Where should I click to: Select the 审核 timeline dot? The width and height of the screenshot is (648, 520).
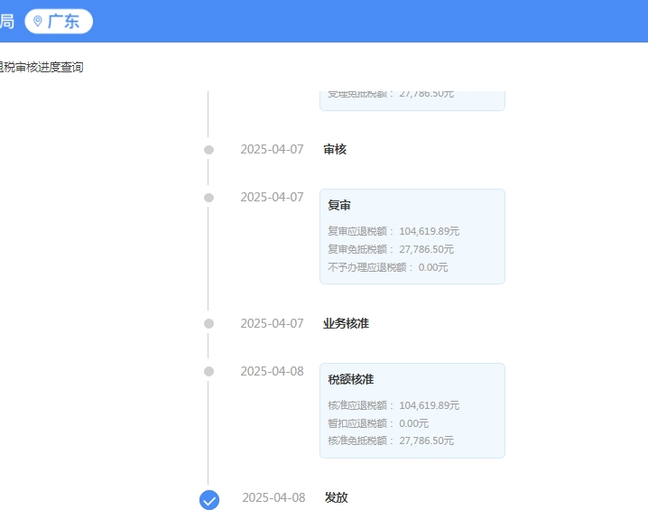click(209, 150)
